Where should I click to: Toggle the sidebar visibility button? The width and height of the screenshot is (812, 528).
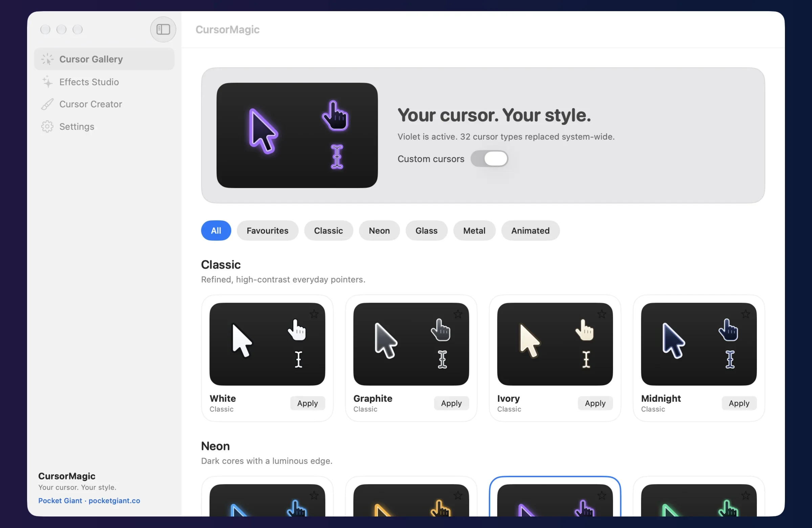163,29
